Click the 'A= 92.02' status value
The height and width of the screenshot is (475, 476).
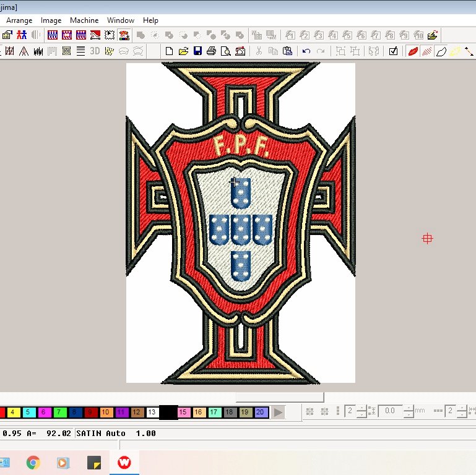pos(49,434)
